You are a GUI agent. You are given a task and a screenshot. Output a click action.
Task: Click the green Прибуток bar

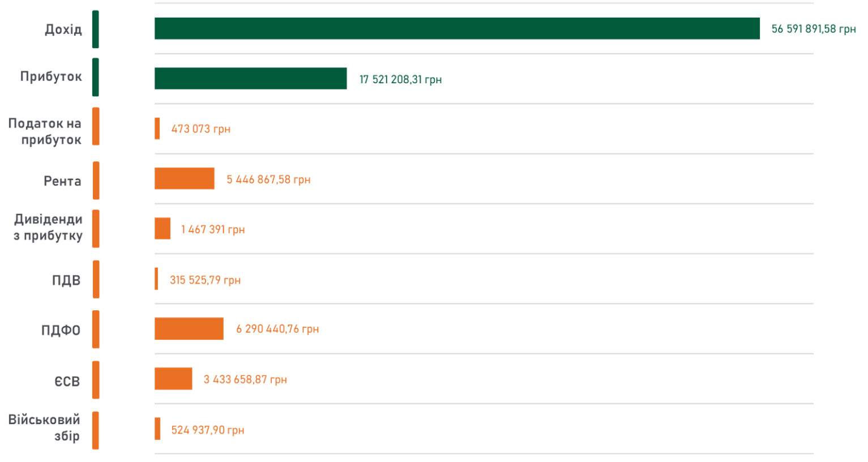250,78
